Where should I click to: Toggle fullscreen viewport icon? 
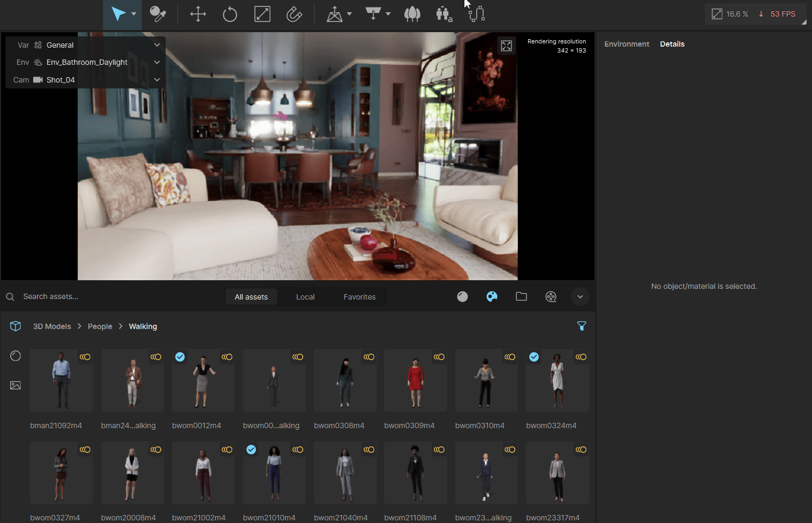[x=506, y=46]
